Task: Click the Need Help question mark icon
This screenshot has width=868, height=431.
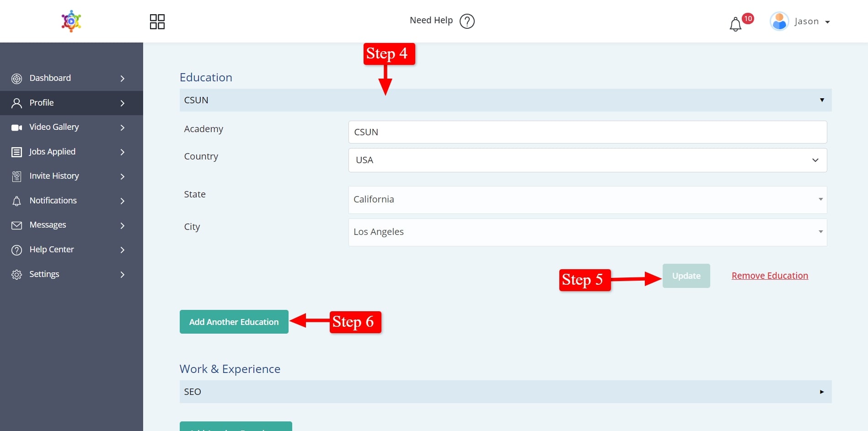Action: tap(467, 21)
